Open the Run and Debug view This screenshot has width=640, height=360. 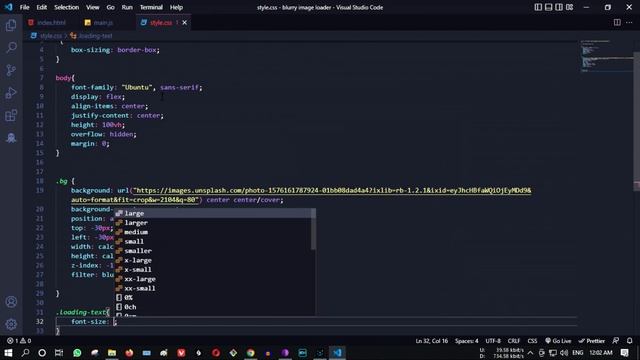[x=11, y=93]
